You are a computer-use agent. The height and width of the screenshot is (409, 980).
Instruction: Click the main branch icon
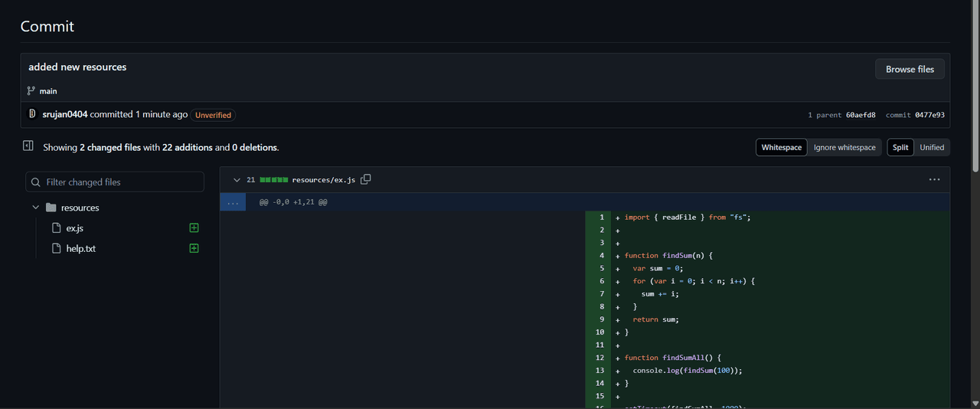(31, 90)
